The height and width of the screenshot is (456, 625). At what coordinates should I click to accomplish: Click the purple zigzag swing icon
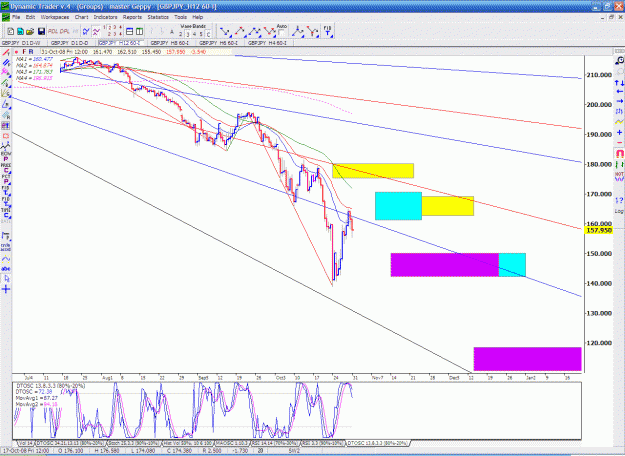tap(96, 31)
